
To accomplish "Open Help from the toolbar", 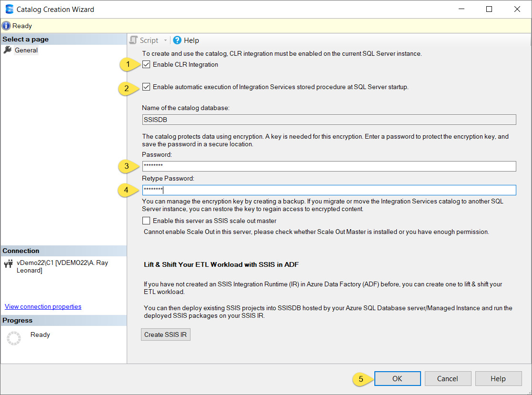I will [186, 41].
